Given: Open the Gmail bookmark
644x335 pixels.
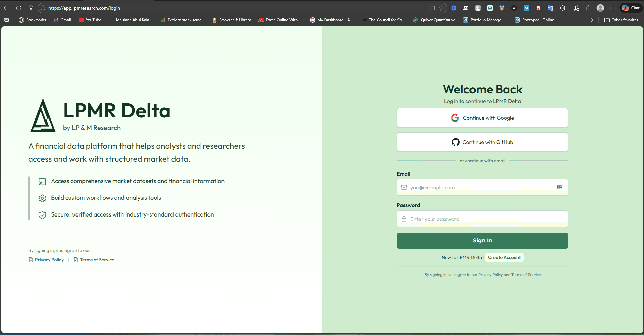Looking at the screenshot, I should 62,20.
